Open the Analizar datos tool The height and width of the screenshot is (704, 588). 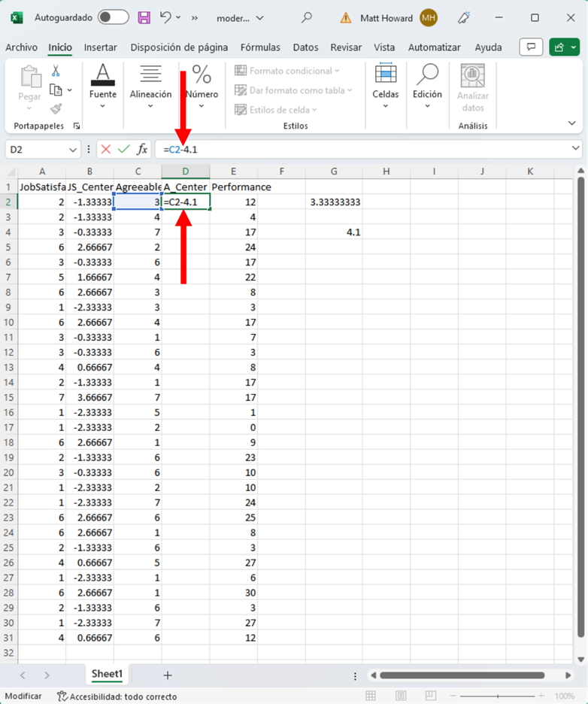click(472, 88)
